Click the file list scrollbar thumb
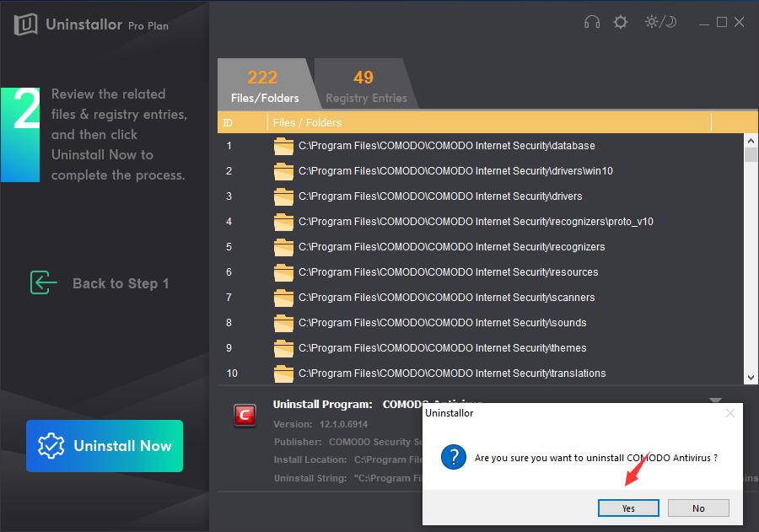This screenshot has height=532, width=759. point(751,155)
